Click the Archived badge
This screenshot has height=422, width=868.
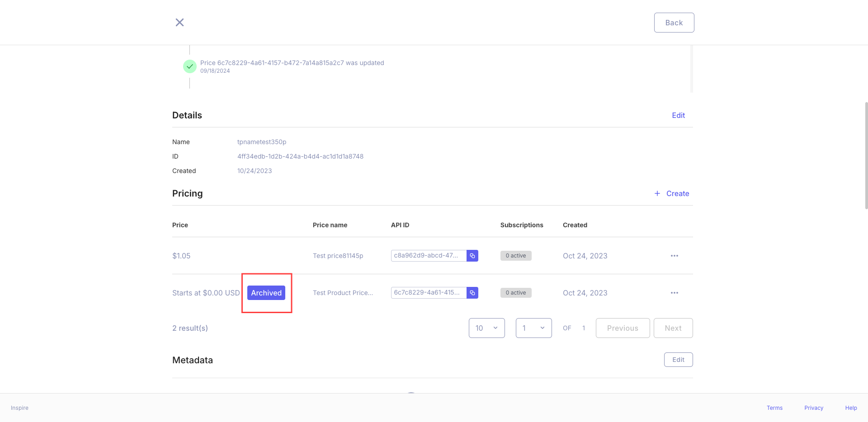click(x=266, y=293)
